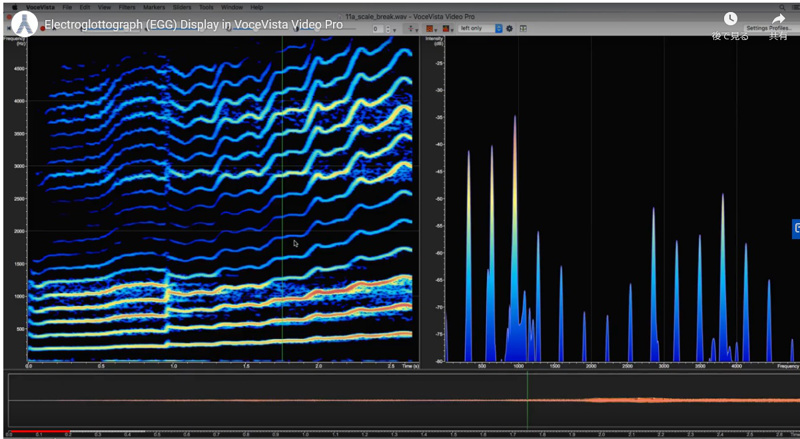Viewport: 800px width, 439px height.
Task: Click the spectrogram at the vertical cursor line
Action: tap(282, 200)
